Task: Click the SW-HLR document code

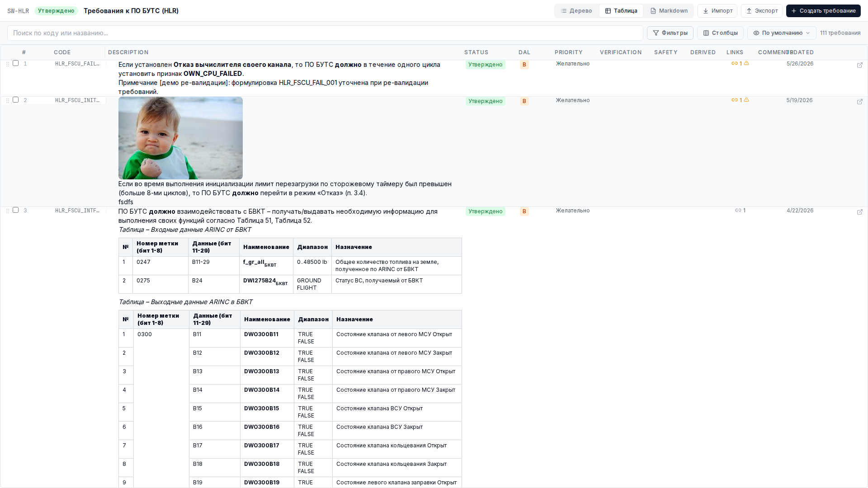Action: pyautogui.click(x=18, y=11)
